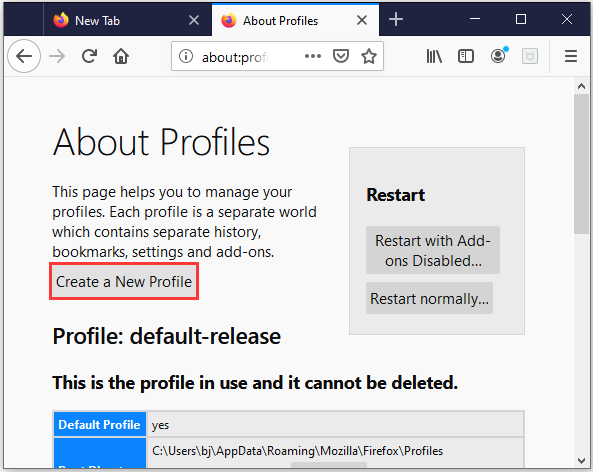Close the About Profiles tab
Screen dimensions: 593x472
[x=362, y=20]
